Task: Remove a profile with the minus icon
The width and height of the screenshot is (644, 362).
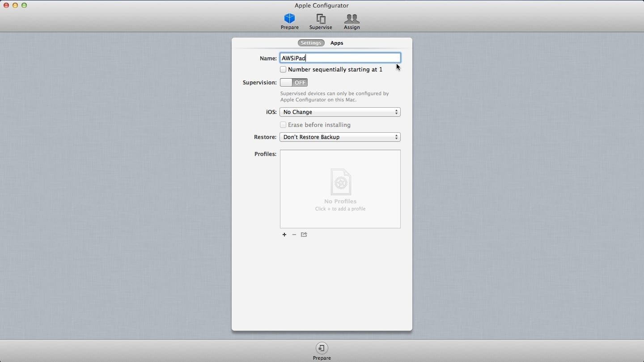Action: 294,235
